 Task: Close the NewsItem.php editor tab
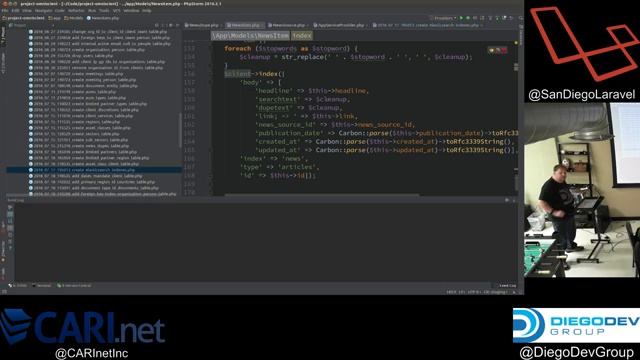(x=262, y=25)
